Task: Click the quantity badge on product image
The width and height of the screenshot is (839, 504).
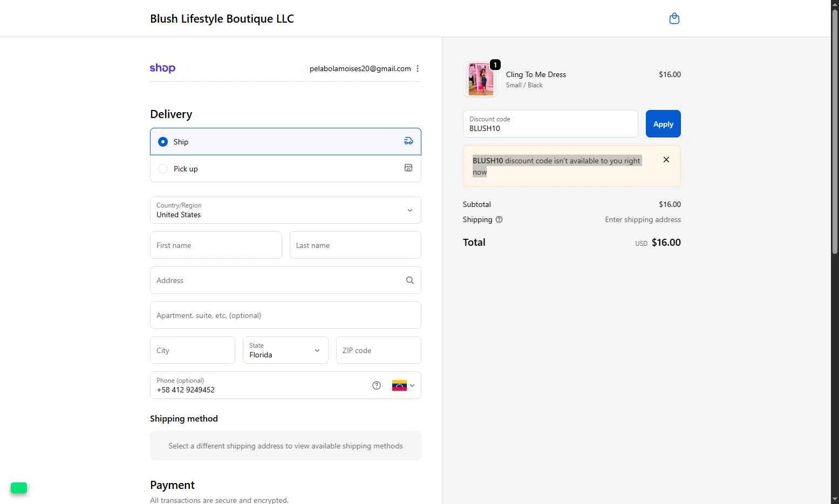Action: [495, 65]
